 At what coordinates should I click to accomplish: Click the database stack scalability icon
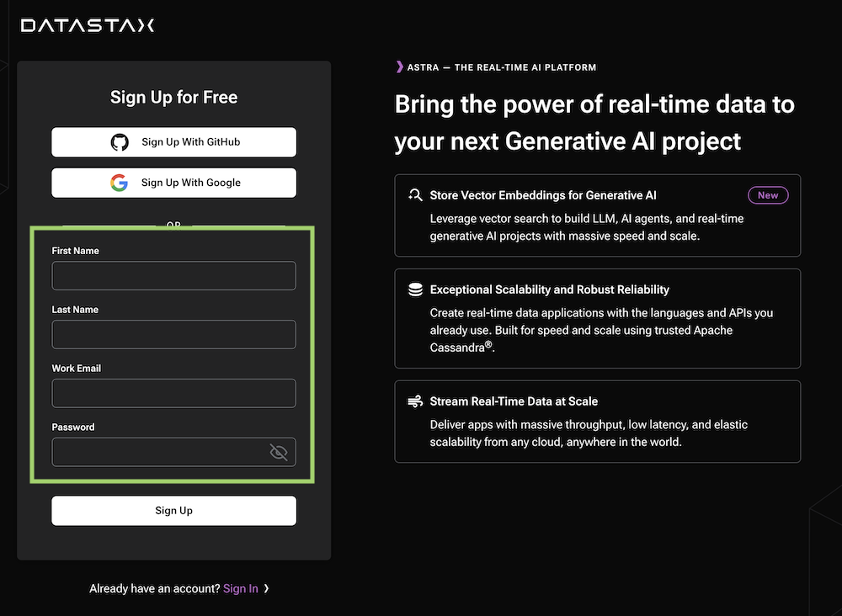[x=415, y=289]
